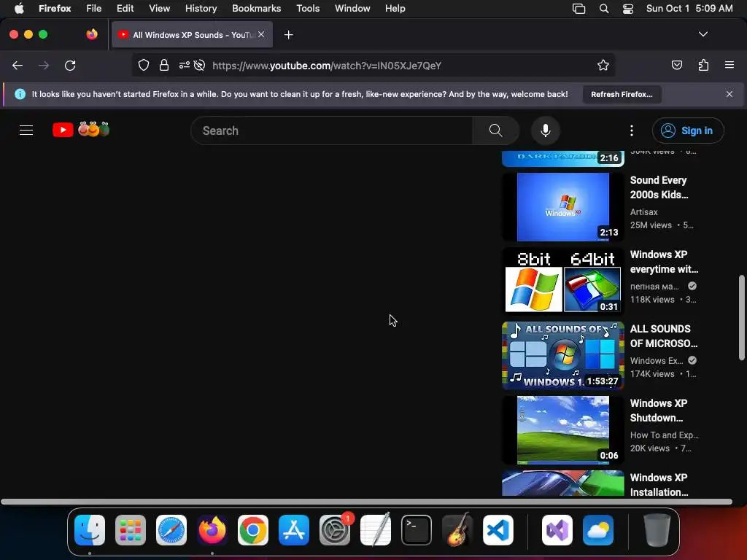Open a new tab with plus
This screenshot has height=560, width=747.
click(x=288, y=35)
